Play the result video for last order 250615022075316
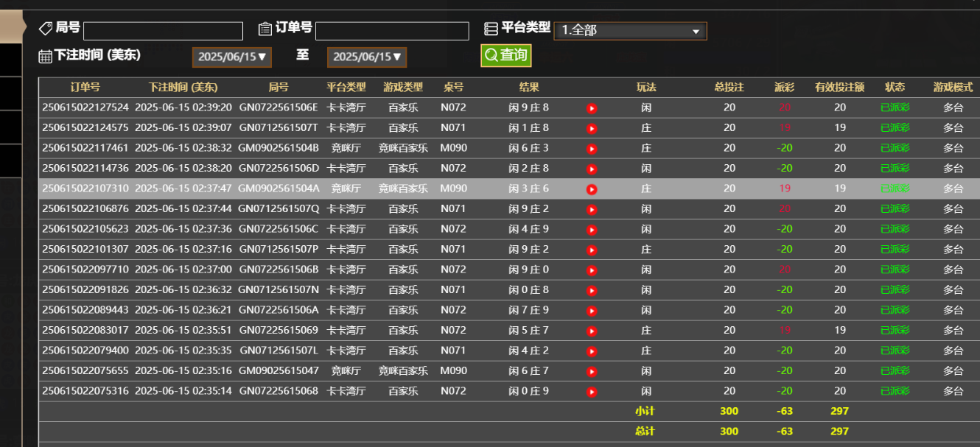 [591, 391]
